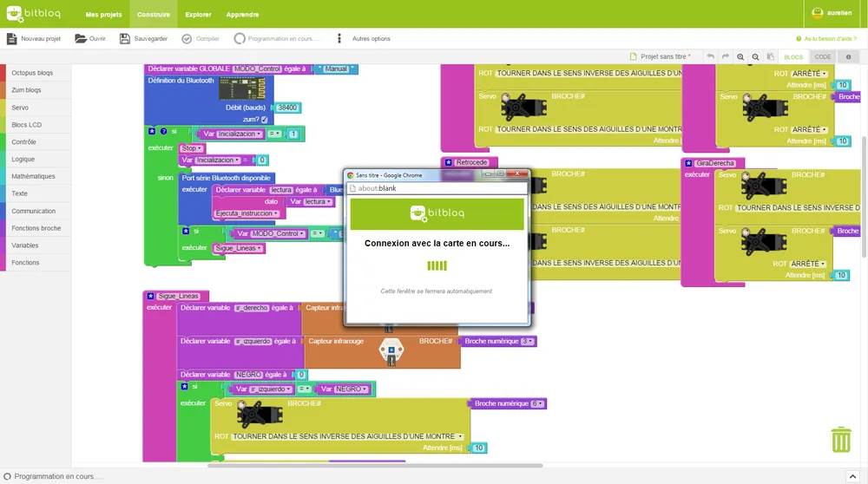Click the star icon on the GiraDerecha function

(688, 163)
